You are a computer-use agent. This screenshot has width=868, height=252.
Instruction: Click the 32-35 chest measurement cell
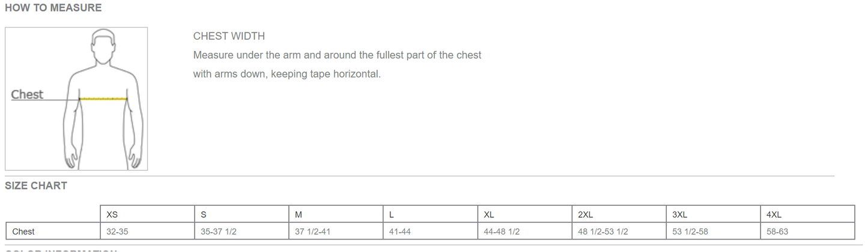pyautogui.click(x=117, y=232)
